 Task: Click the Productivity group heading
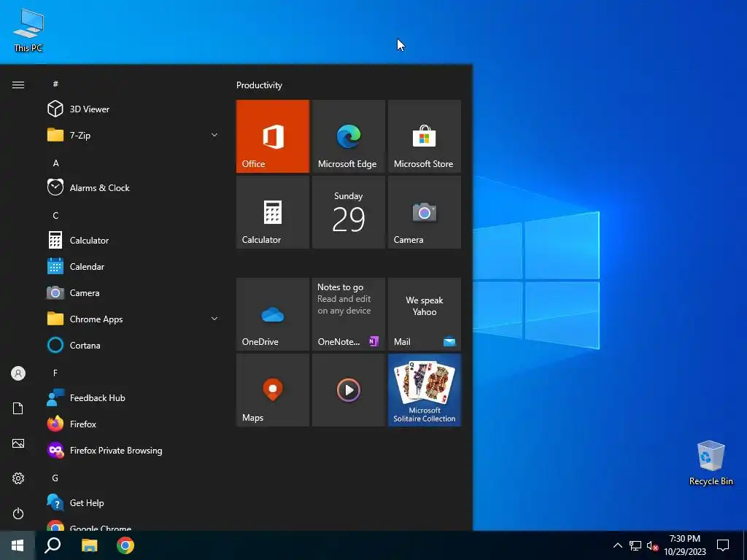click(x=259, y=85)
